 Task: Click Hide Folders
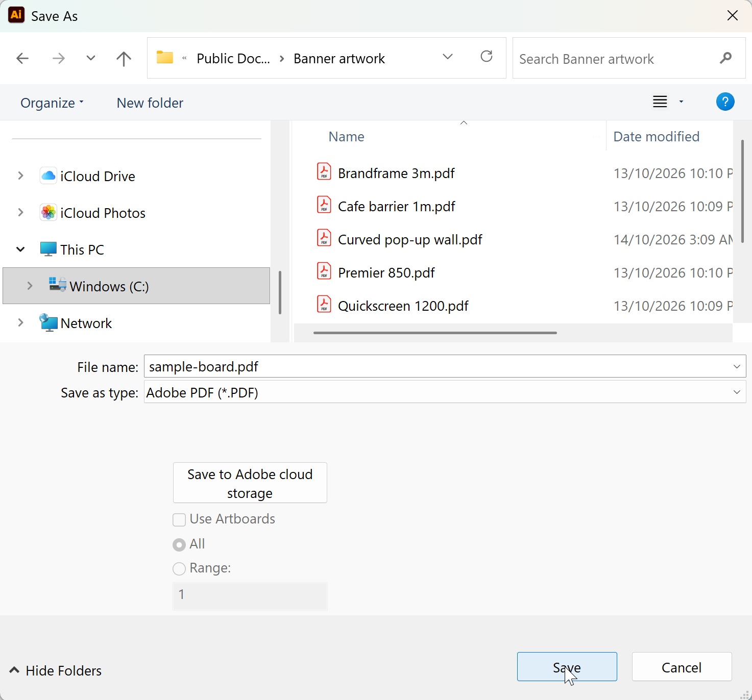(56, 670)
